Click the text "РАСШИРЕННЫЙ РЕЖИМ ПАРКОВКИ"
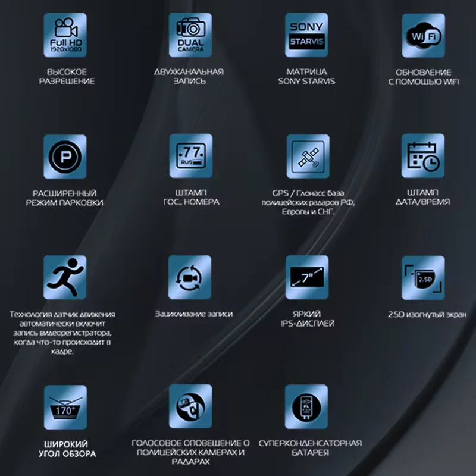Screen dimensions: 476x476 (64, 198)
